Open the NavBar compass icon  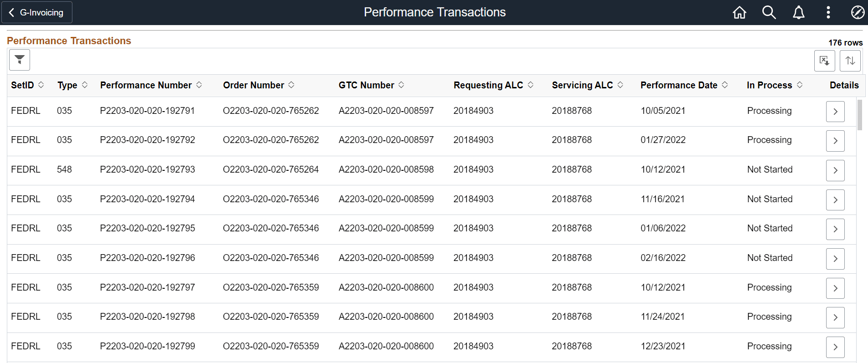(858, 12)
